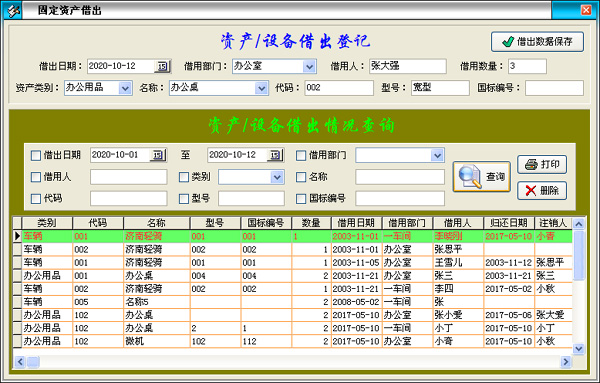This screenshot has height=383, width=600.
Task: Click the 借用数量 field containing 3
Action: (527, 66)
